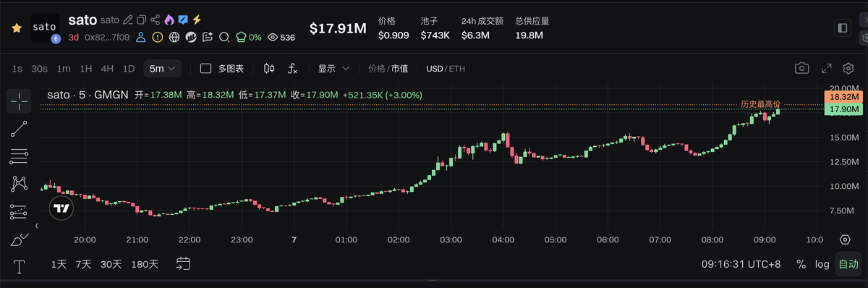Screen dimensions: 868x288
Task: Select the 1m timeframe
Action: click(64, 69)
